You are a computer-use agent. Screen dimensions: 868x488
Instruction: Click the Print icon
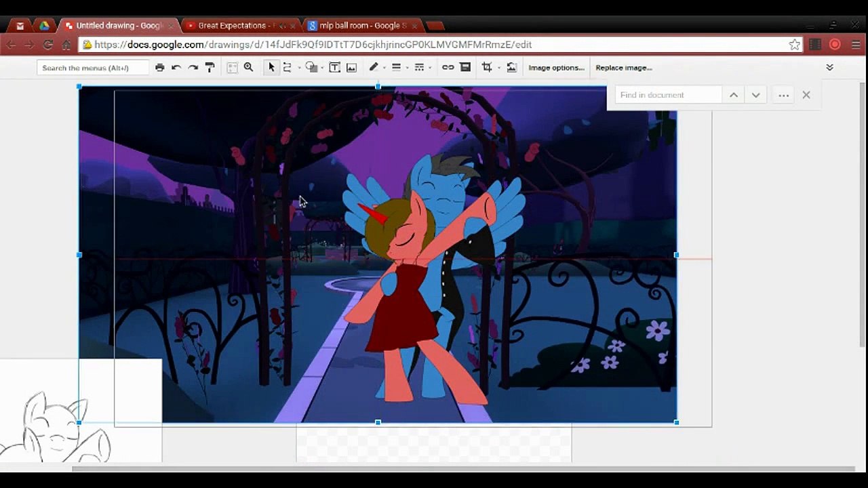[159, 67]
